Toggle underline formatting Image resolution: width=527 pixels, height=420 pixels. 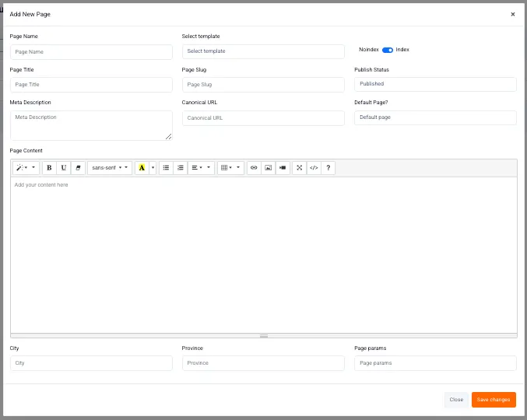[64, 167]
